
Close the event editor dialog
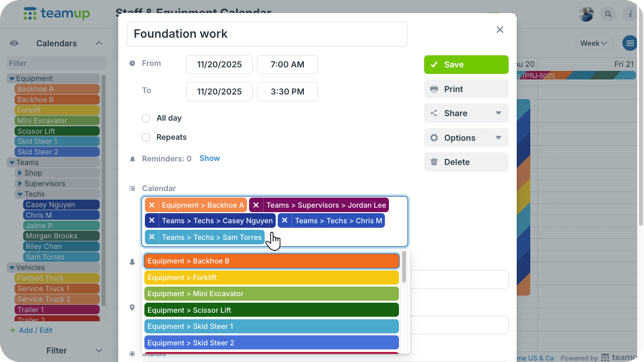[x=500, y=30]
